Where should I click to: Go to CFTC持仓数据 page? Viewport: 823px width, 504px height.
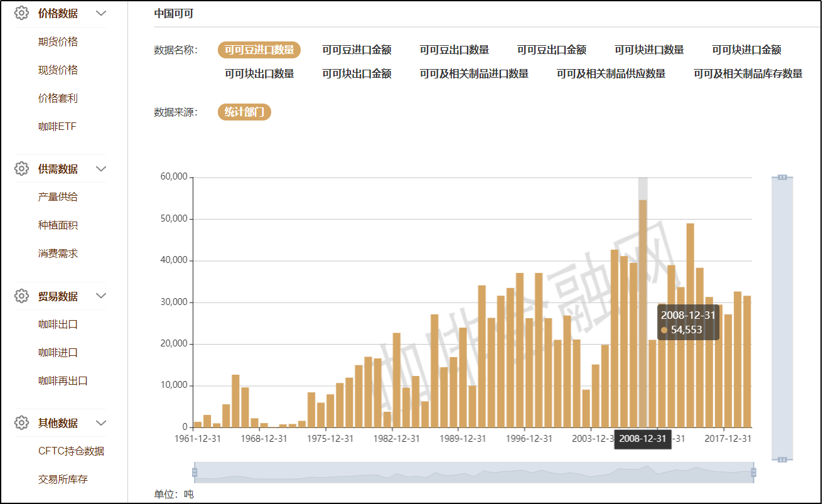pyautogui.click(x=71, y=451)
